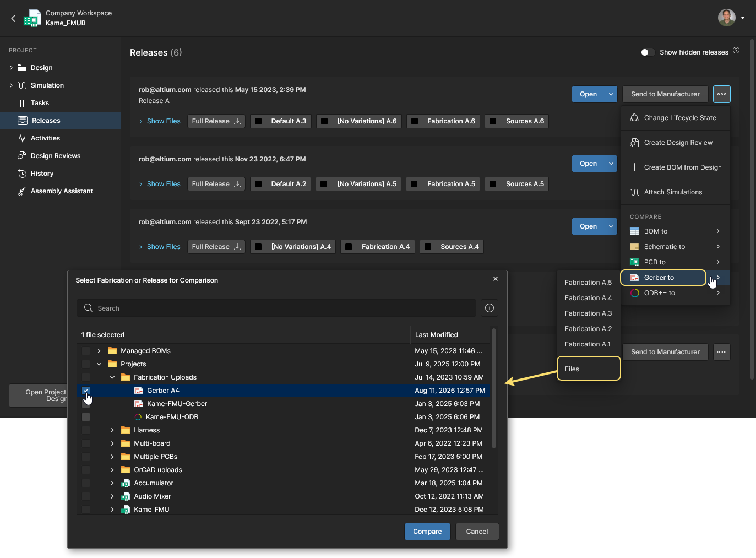Open the three-dots menu beside lower Send to Manufacturer

[x=722, y=352]
